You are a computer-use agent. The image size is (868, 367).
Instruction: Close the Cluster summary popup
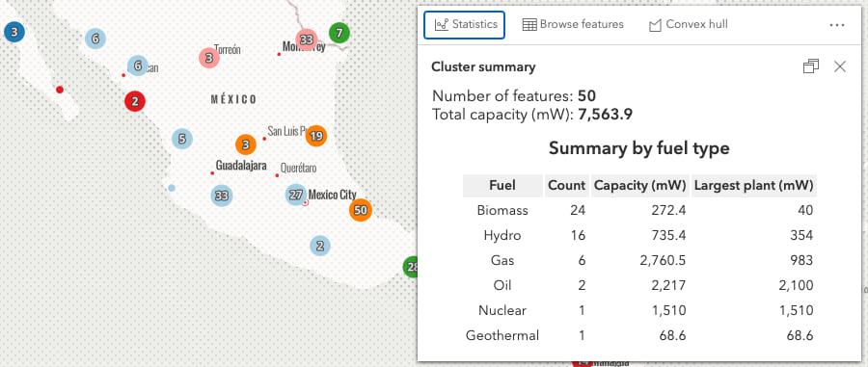[x=840, y=66]
